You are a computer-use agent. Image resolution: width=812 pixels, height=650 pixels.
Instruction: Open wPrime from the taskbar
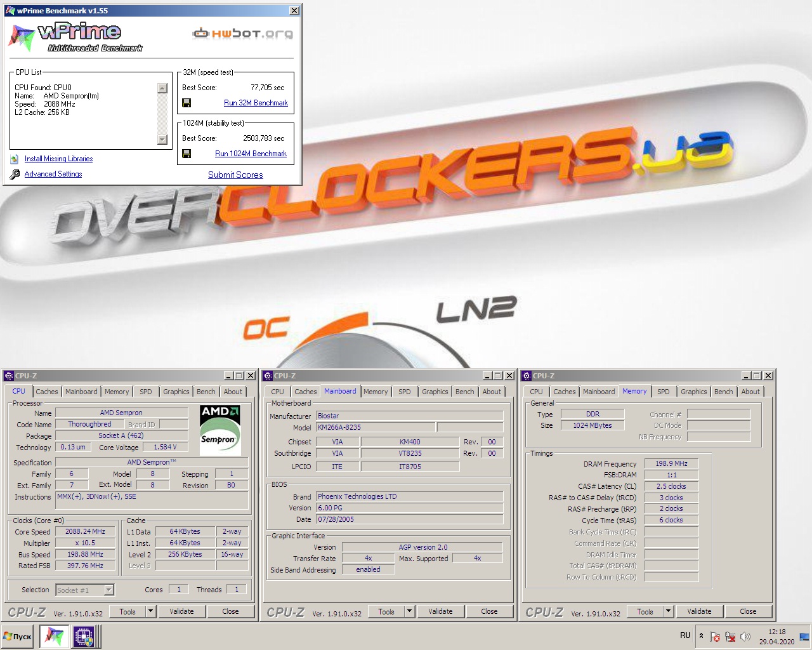54,636
